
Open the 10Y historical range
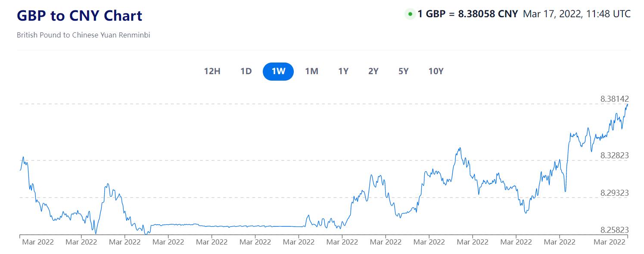(436, 71)
